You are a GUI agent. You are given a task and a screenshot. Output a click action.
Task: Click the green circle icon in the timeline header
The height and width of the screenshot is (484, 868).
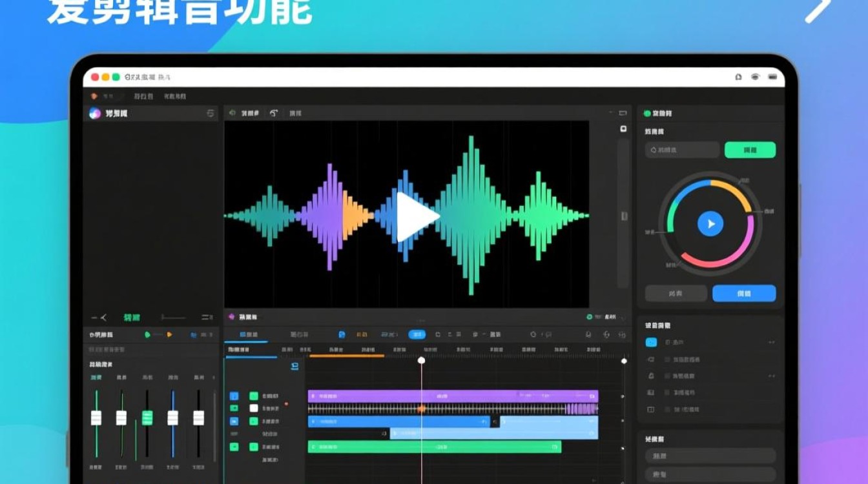point(589,317)
